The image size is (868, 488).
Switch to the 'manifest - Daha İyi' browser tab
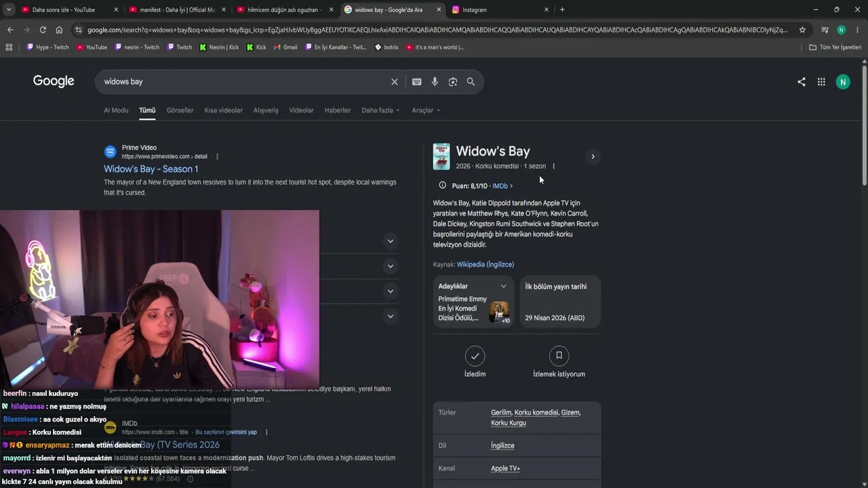pos(178,9)
